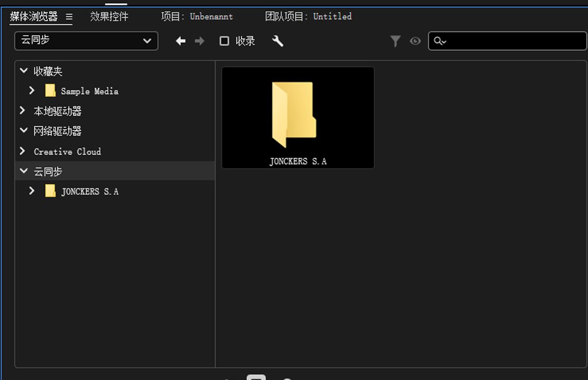This screenshot has width=588, height=380.
Task: Click the JONCKERS S.A thumbnail caption
Action: tap(298, 161)
